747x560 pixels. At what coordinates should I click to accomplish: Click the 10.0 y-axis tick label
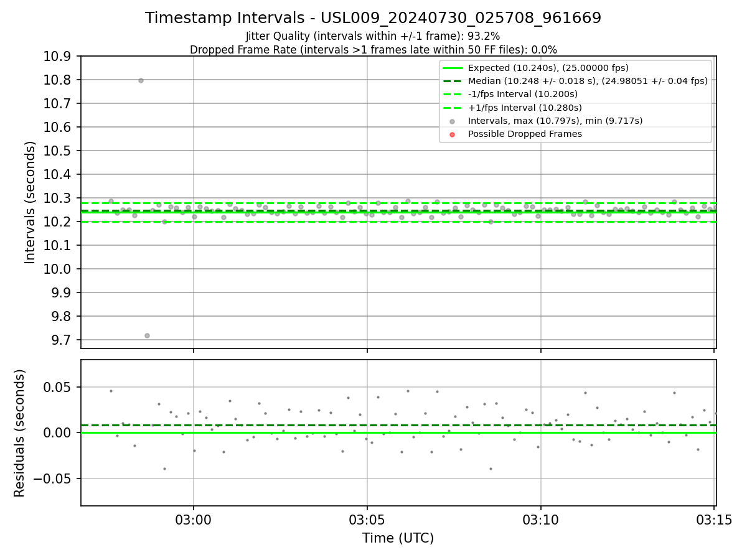pyautogui.click(x=58, y=269)
